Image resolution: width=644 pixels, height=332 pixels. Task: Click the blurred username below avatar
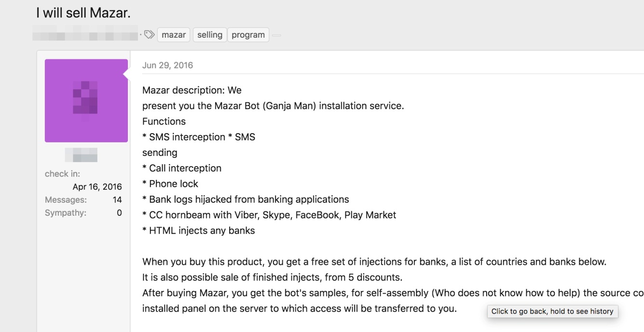(81, 155)
